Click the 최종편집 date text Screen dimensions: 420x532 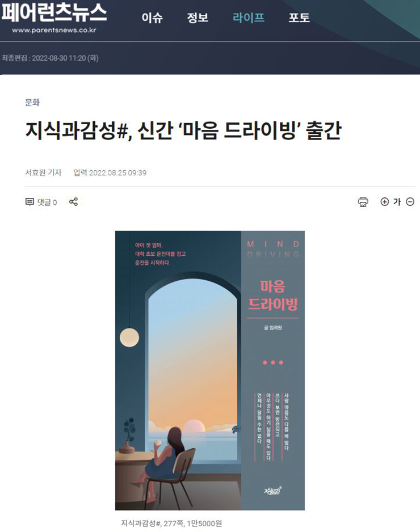click(x=51, y=58)
